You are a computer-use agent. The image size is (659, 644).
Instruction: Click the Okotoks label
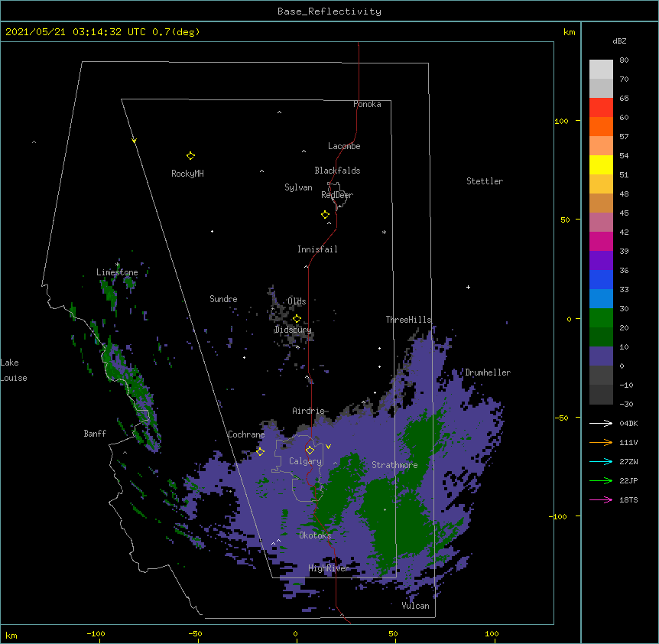[315, 535]
